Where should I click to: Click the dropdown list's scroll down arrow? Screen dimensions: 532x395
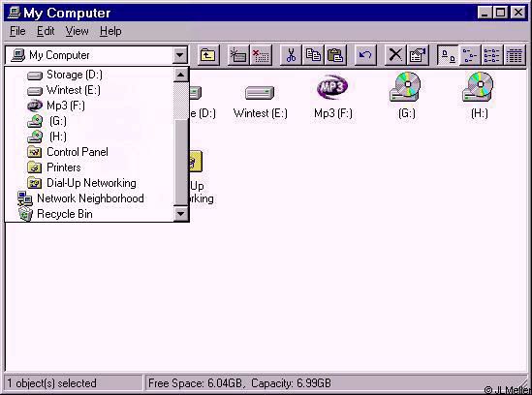[181, 214]
